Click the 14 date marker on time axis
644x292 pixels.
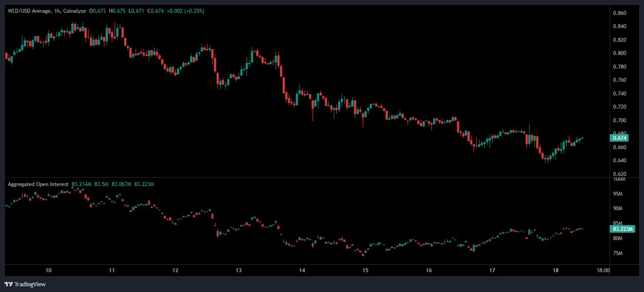(x=302, y=270)
